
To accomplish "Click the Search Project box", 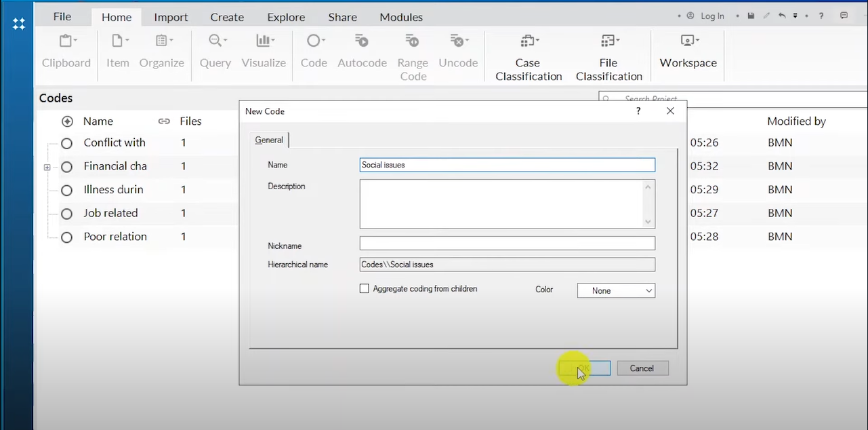I will pyautogui.click(x=733, y=100).
